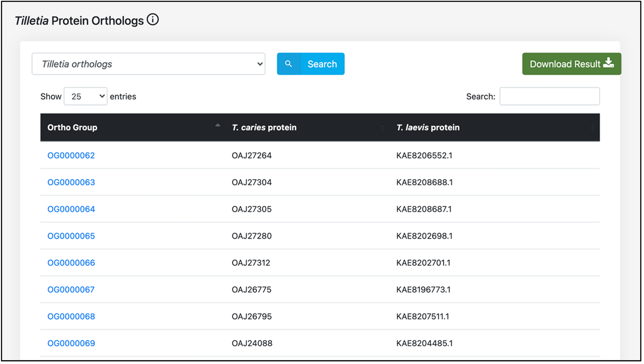
Task: Open ortho group OG0000064 link
Action: [71, 209]
